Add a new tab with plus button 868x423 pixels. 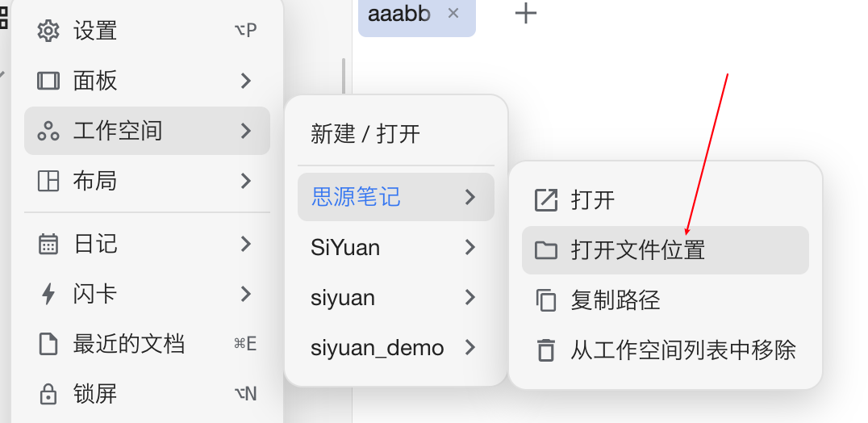click(x=526, y=13)
